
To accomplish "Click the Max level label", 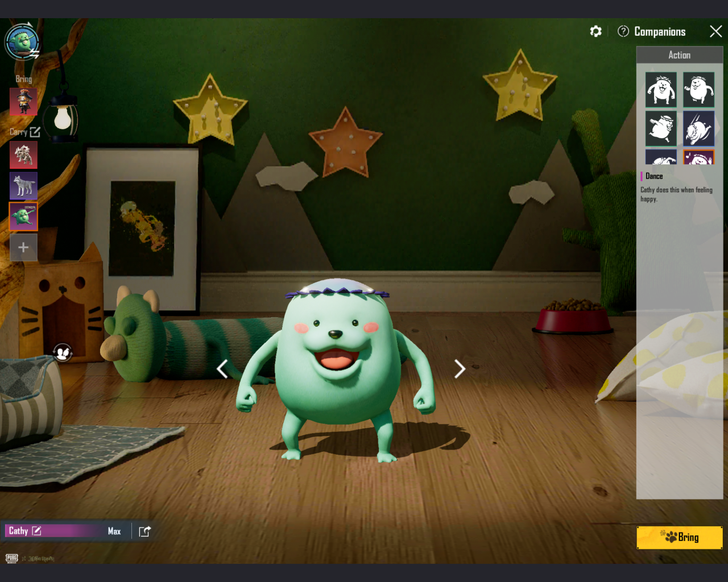I will click(114, 531).
